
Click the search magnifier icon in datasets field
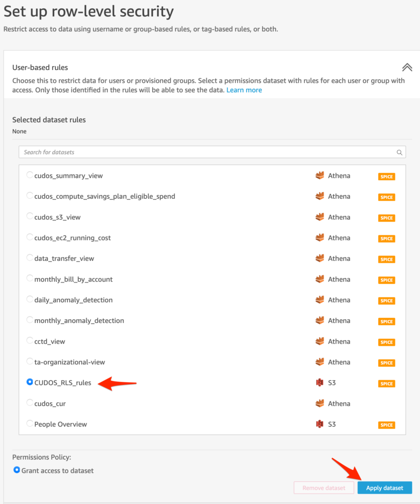coord(400,153)
